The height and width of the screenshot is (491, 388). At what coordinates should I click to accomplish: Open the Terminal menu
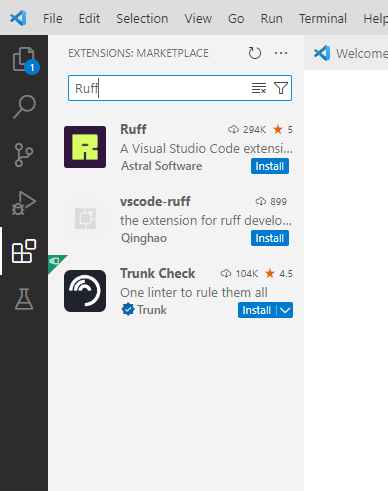323,19
